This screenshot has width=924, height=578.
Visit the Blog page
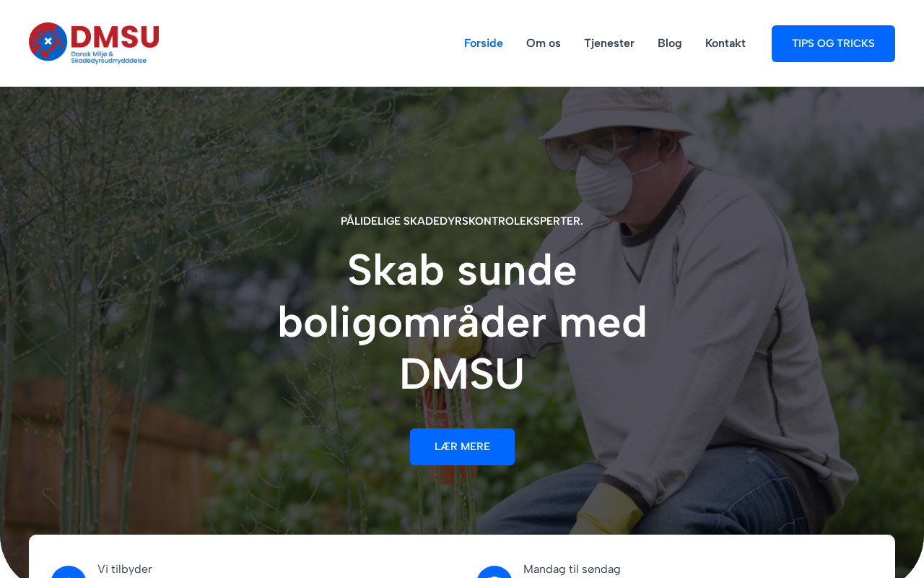click(x=670, y=43)
